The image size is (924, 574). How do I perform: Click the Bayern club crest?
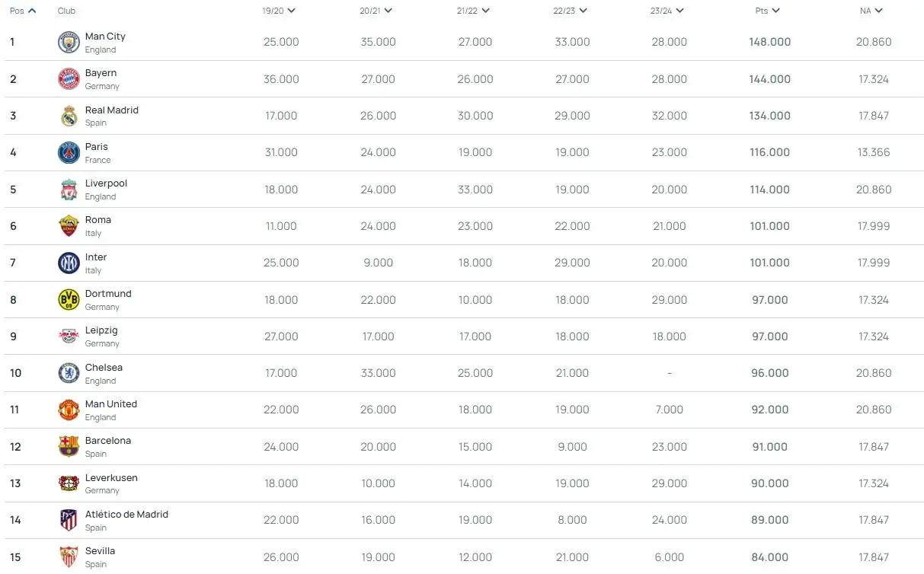pyautogui.click(x=69, y=79)
